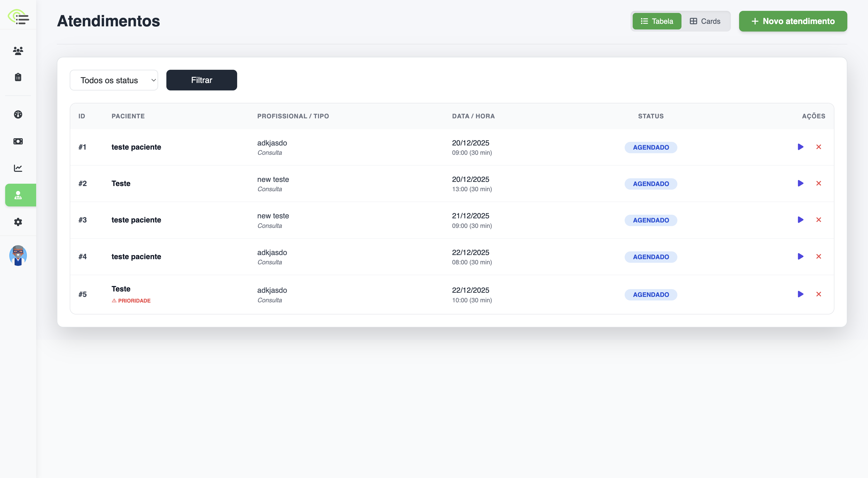Viewport: 868px width, 478px height.
Task: Click the Filtrar button
Action: point(202,80)
